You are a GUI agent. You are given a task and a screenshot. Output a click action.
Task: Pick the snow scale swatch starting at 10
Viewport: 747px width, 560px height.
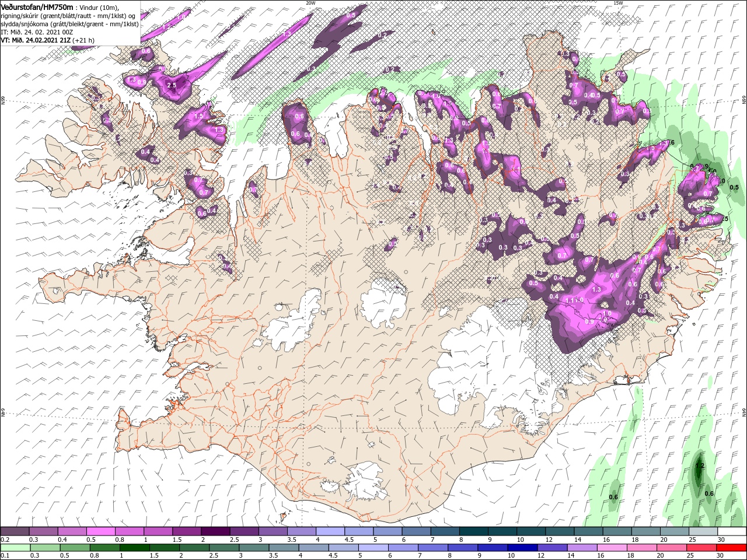532,531
